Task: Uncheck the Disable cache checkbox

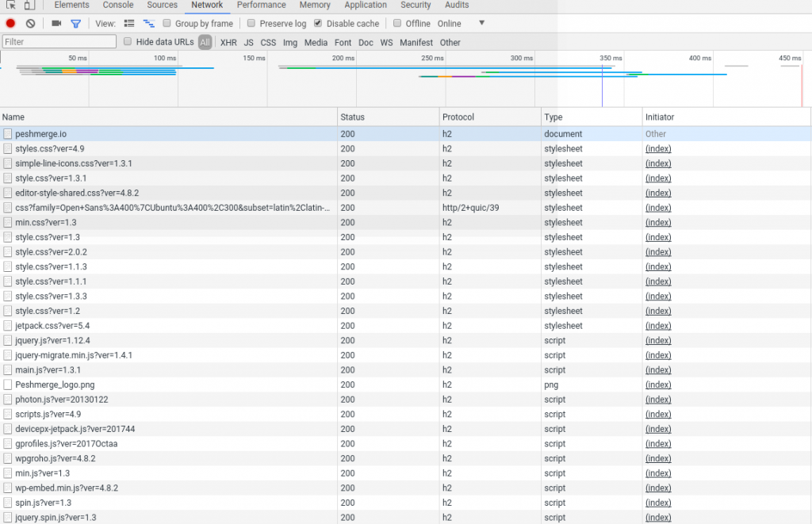Action: 318,23
